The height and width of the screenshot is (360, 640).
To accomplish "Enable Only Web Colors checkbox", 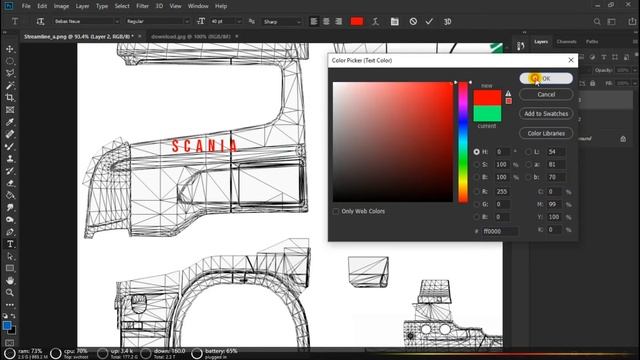I will 336,211.
